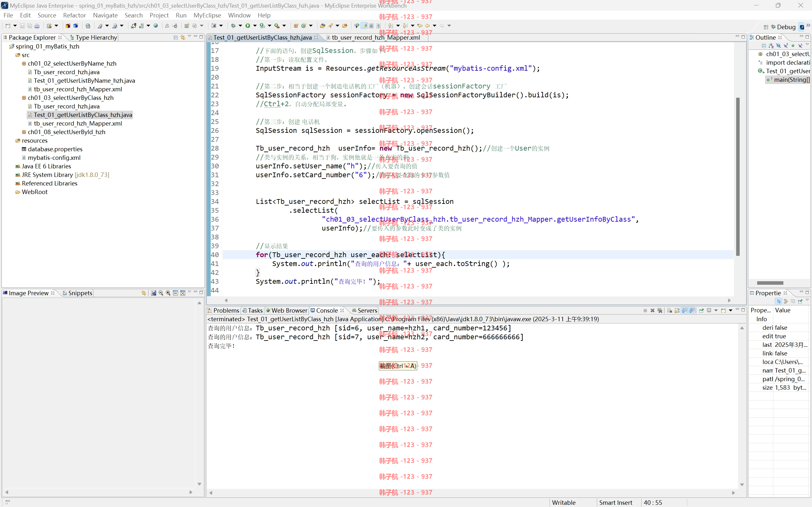Click the MyEclipse 2.0 globe toolbar icon
The width and height of the screenshot is (812, 507).
pos(88,26)
